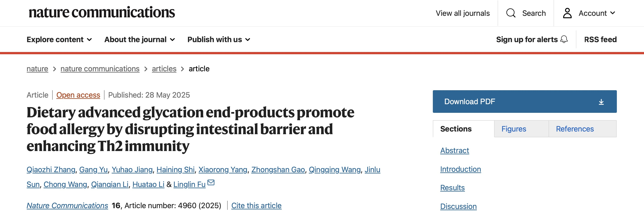Expand the Account dropdown chevron
This screenshot has height=217, width=644.
pos(613,13)
